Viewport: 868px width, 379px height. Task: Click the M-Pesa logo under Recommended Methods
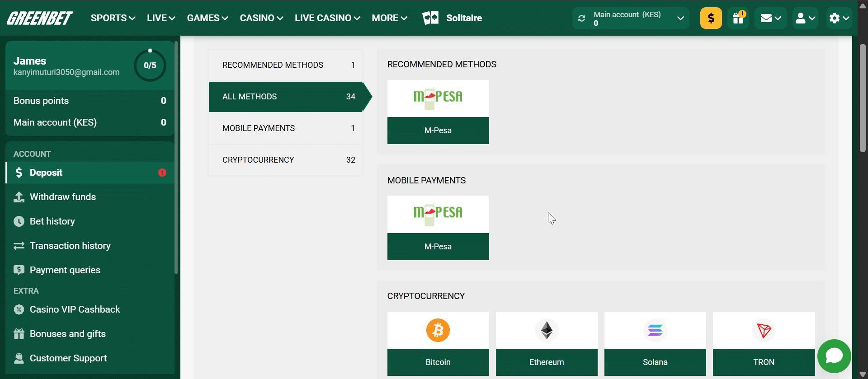pos(438,98)
